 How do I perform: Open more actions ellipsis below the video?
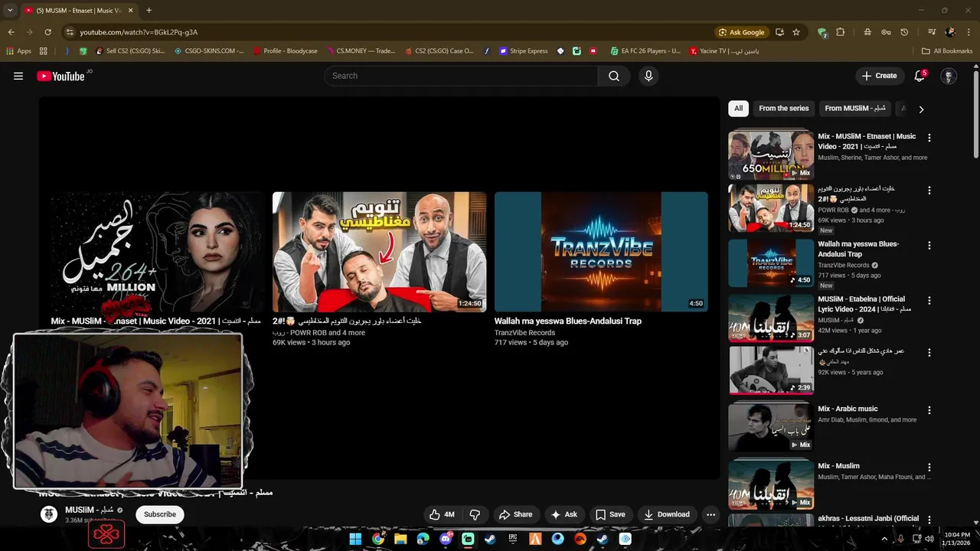click(x=710, y=514)
